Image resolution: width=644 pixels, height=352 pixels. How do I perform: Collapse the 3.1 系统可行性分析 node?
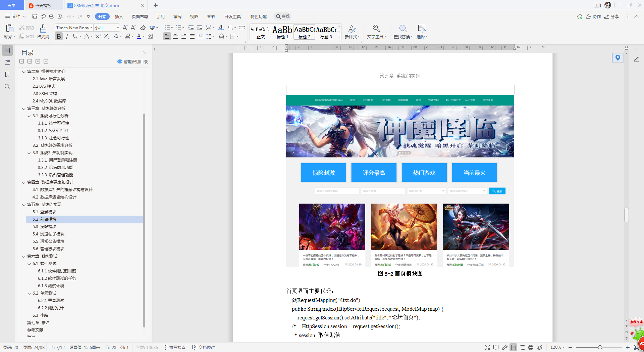click(29, 116)
